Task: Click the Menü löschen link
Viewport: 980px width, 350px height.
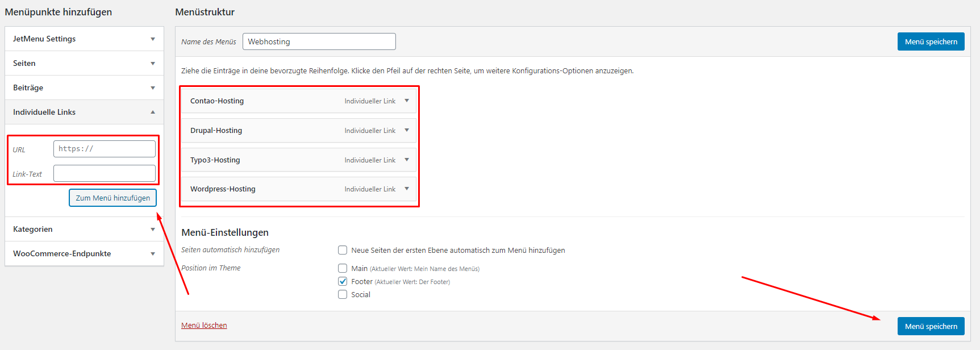Action: pos(204,325)
